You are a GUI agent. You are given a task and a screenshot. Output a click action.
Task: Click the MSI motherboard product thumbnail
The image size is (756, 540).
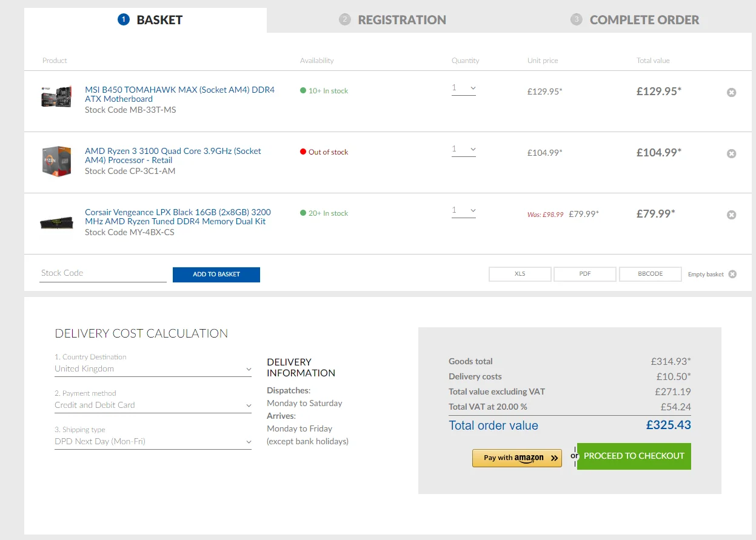(57, 97)
